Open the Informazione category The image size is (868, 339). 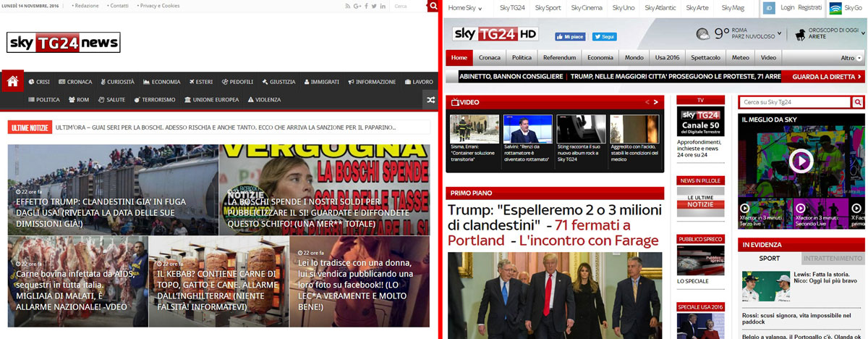372,82
